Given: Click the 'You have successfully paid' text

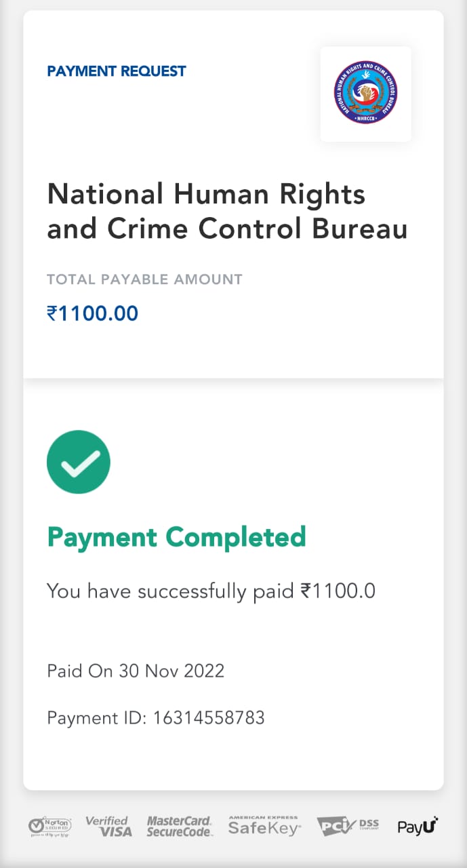Looking at the screenshot, I should pyautogui.click(x=172, y=591).
